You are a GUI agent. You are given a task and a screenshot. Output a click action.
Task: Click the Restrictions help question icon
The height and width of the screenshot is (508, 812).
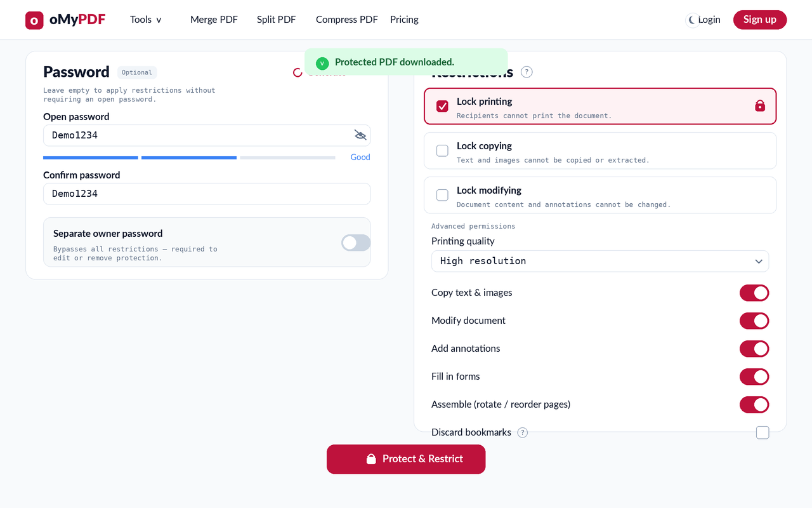(x=527, y=72)
